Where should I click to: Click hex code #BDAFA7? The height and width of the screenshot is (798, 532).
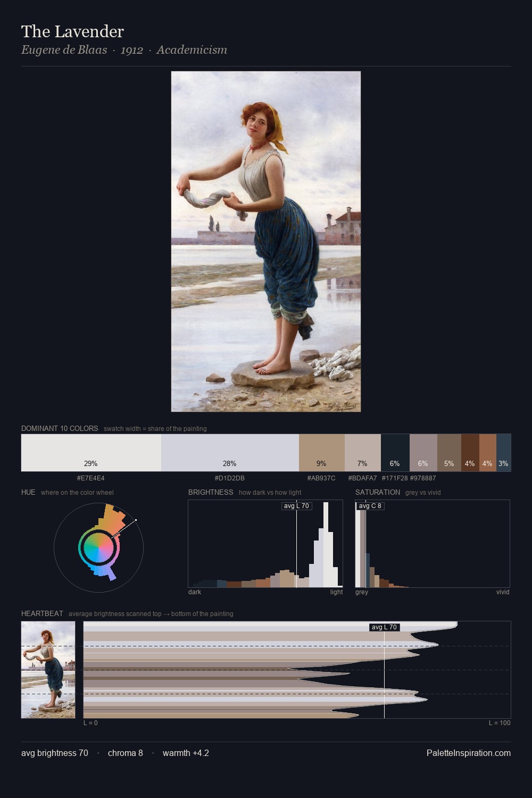[362, 478]
